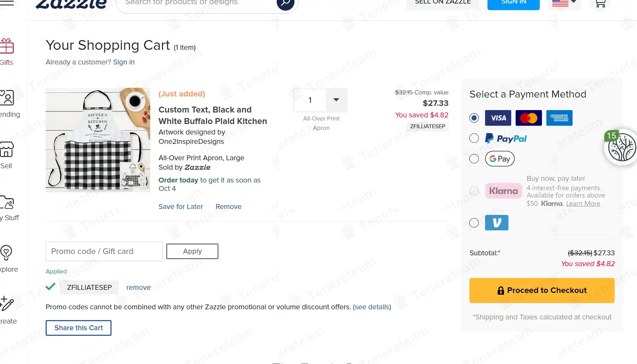Select the PayPal payment option
The height and width of the screenshot is (364, 637).
474,138
